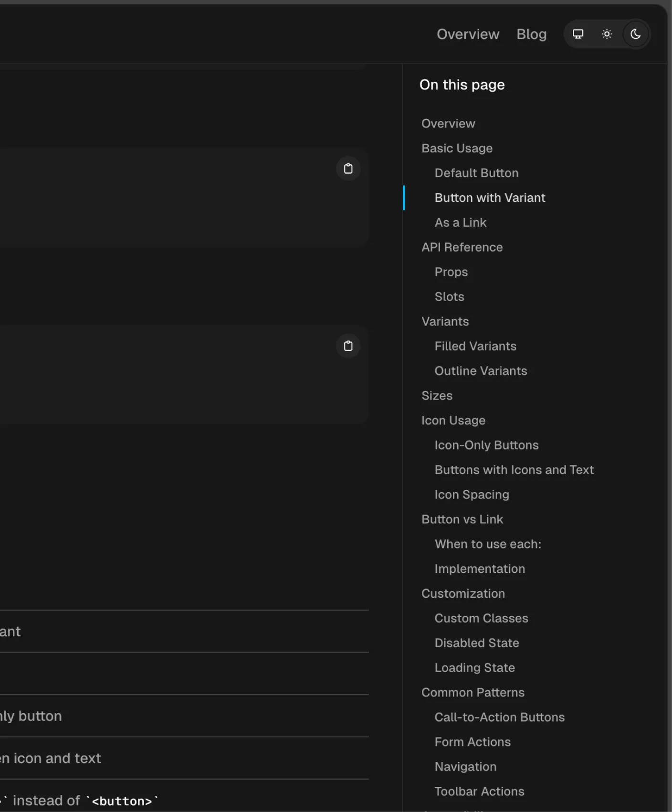
Task: Navigate to API Reference section
Action: [x=462, y=247]
